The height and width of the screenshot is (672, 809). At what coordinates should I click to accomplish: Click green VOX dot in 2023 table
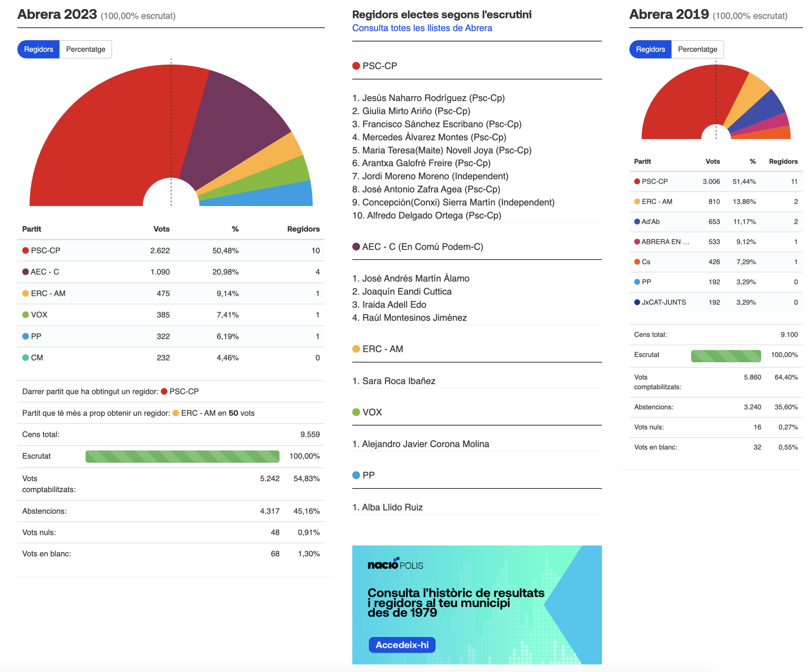25,315
